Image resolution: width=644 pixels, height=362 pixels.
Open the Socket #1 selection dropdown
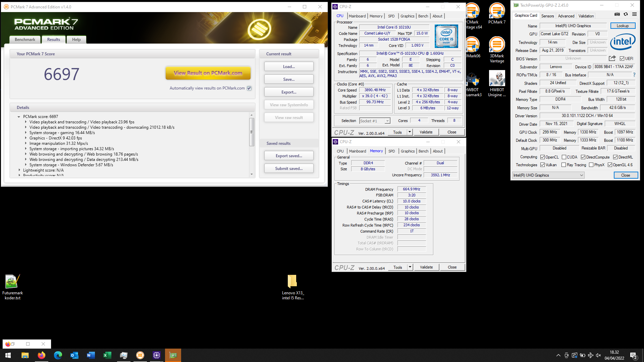click(x=387, y=121)
